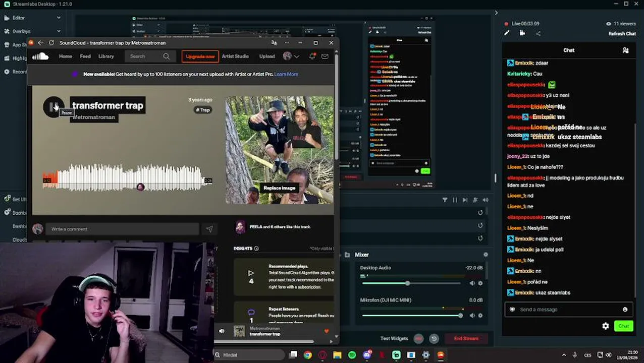
Task: Open File Explorer from the taskbar
Action: 337,355
